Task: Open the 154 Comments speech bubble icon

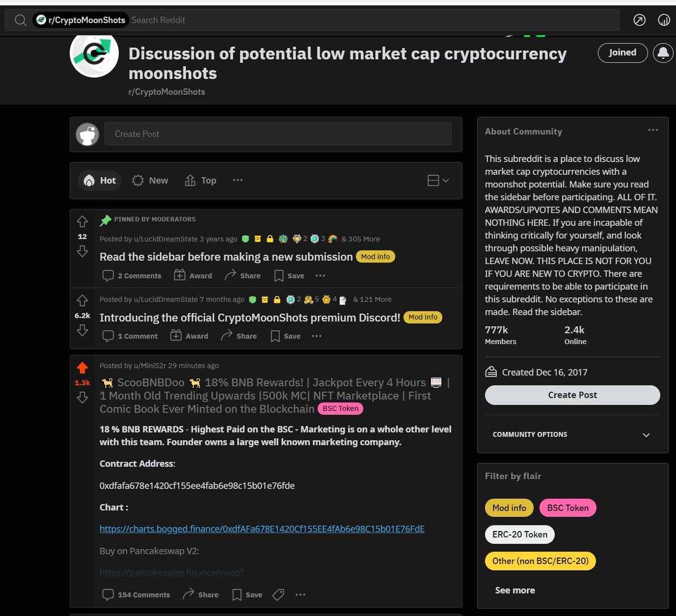Action: 108,594
